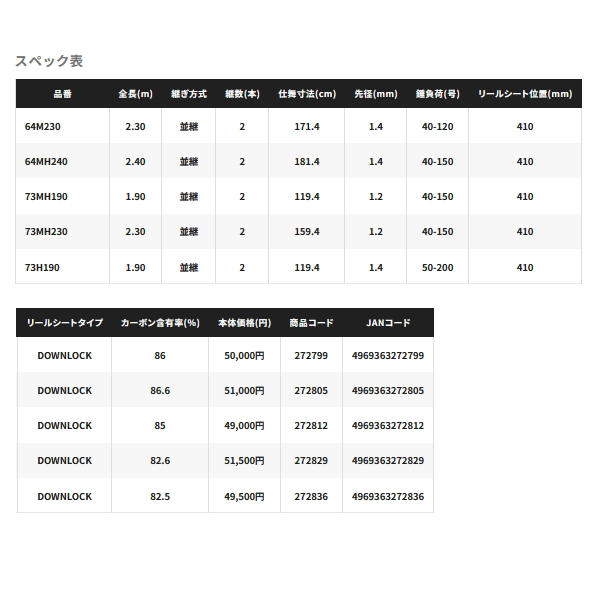This screenshot has width=600, height=600.
Task: Select the 本体価格(円) column header
Action: tap(245, 323)
